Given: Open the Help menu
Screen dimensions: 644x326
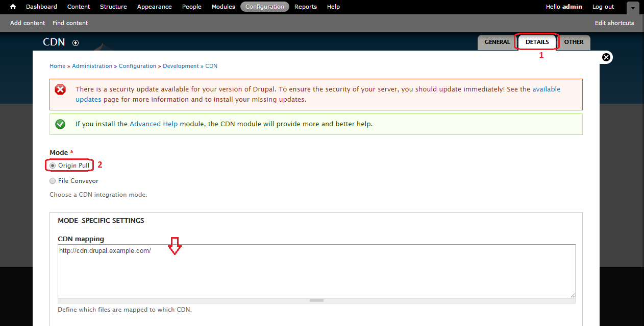Looking at the screenshot, I should 333,7.
